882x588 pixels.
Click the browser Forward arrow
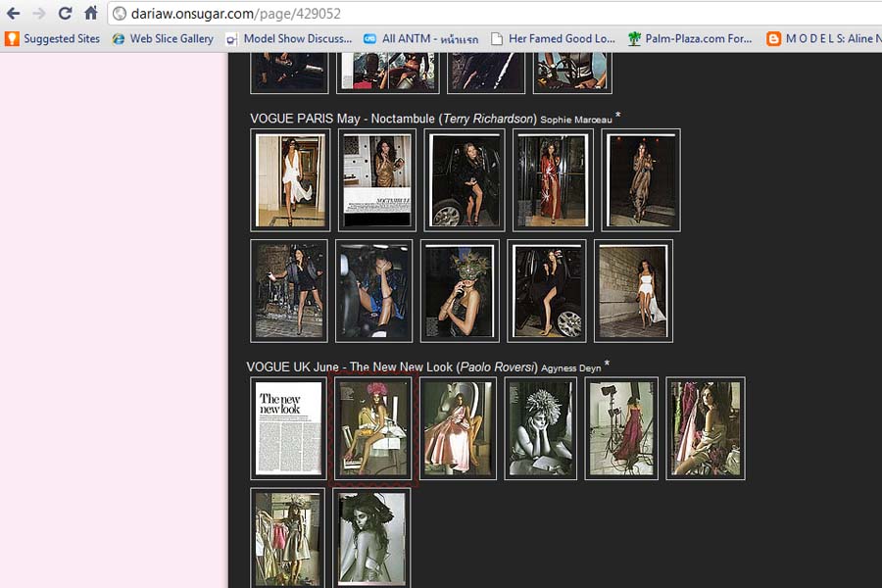pyautogui.click(x=39, y=13)
